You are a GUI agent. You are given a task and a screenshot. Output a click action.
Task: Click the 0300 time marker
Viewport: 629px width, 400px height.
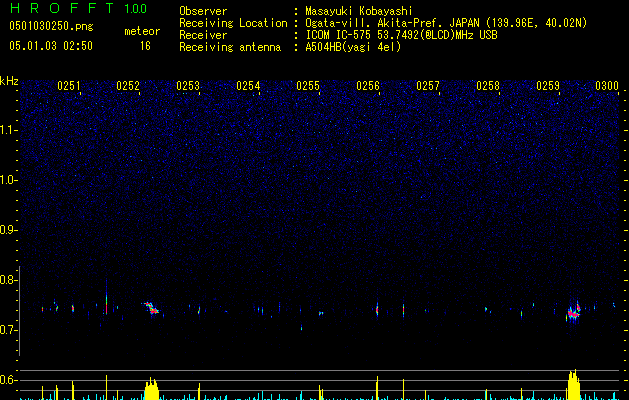pos(607,86)
